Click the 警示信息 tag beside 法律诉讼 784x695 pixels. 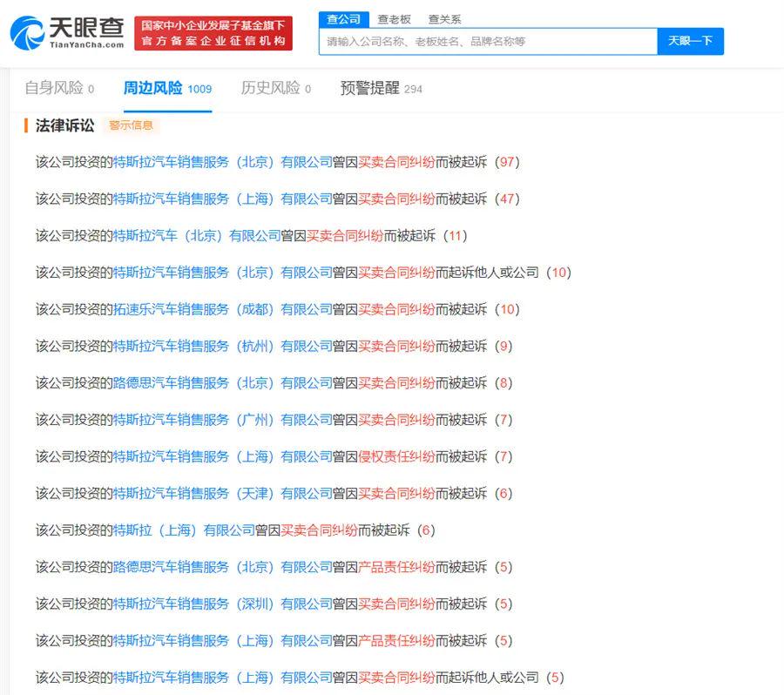click(x=131, y=125)
